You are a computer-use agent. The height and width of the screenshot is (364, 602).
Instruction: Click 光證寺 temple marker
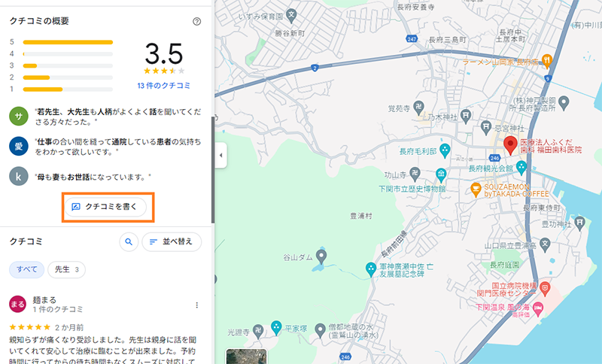258,332
